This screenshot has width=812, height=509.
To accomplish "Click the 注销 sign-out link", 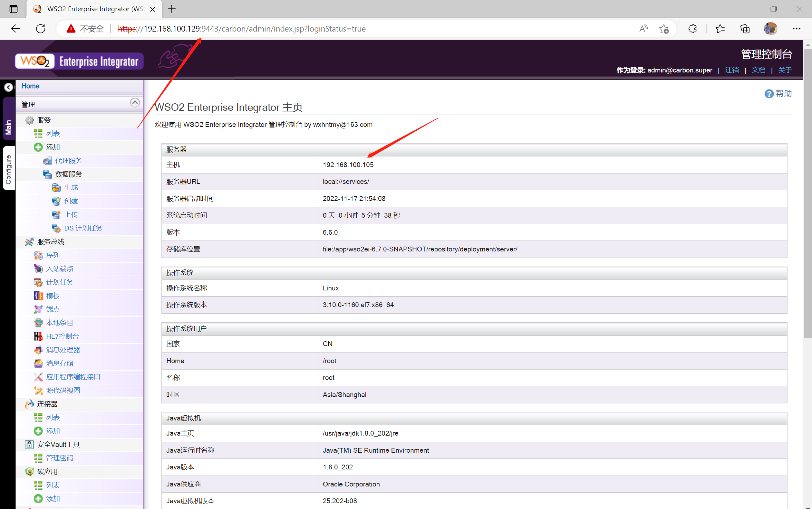I will (x=732, y=70).
